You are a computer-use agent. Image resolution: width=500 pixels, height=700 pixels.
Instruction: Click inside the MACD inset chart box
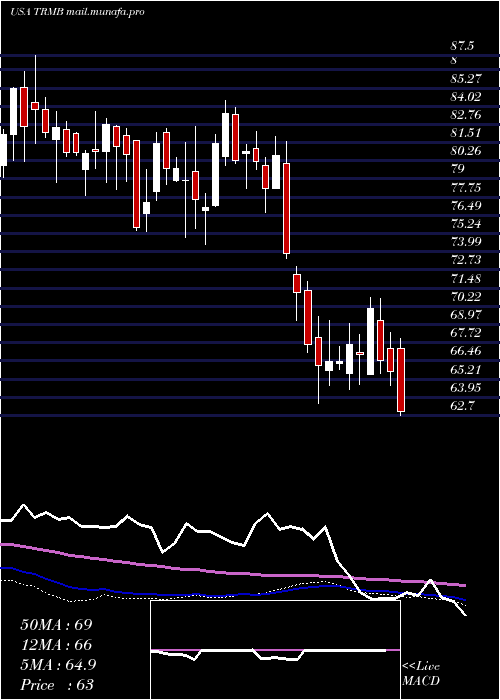click(275, 650)
